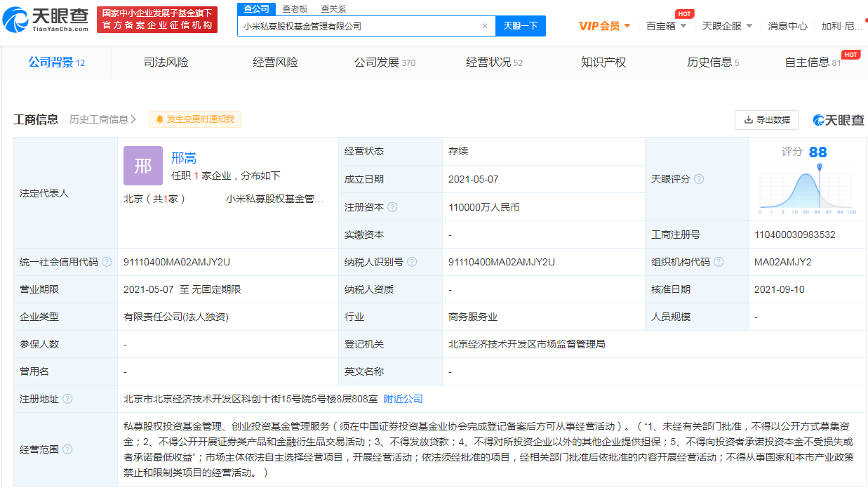Click help icon next to 统一社会信用代码
The image size is (868, 488).
(107, 262)
